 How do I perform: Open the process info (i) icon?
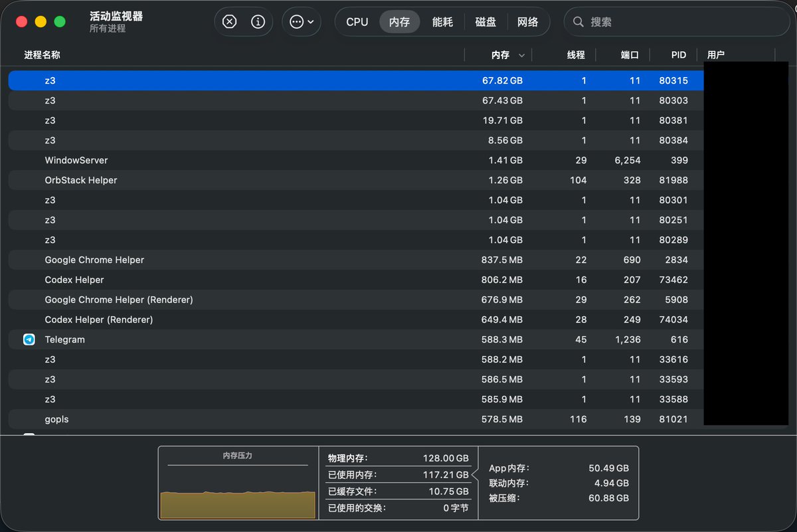pos(258,22)
